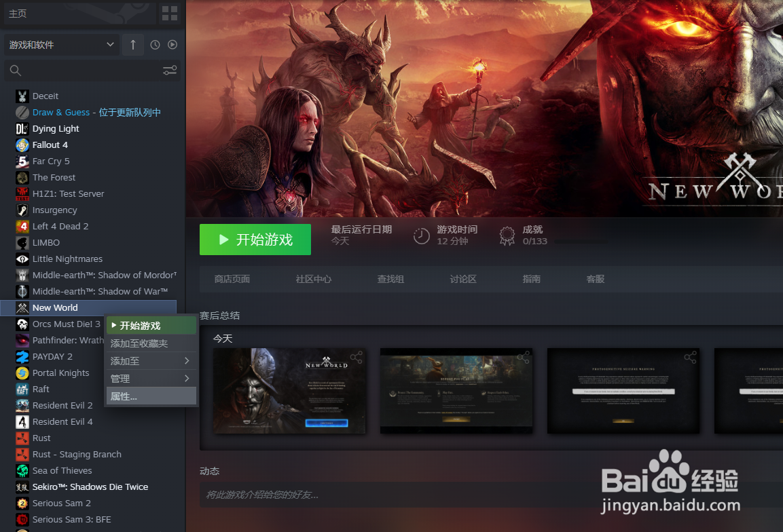
Task: Open the 讨论区 tab
Action: (x=463, y=279)
